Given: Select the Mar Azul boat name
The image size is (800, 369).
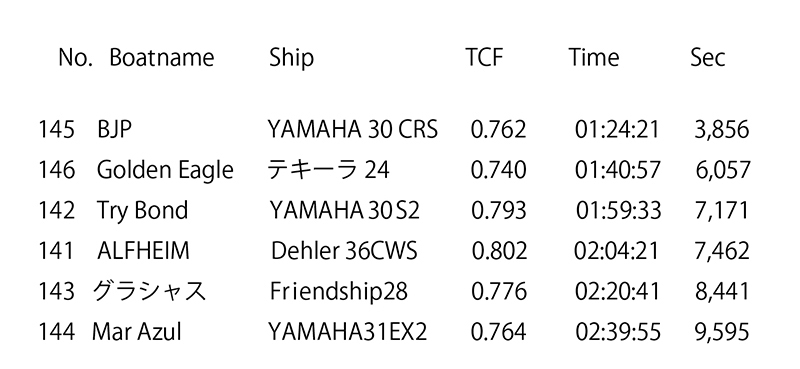Looking at the screenshot, I should 137,332.
